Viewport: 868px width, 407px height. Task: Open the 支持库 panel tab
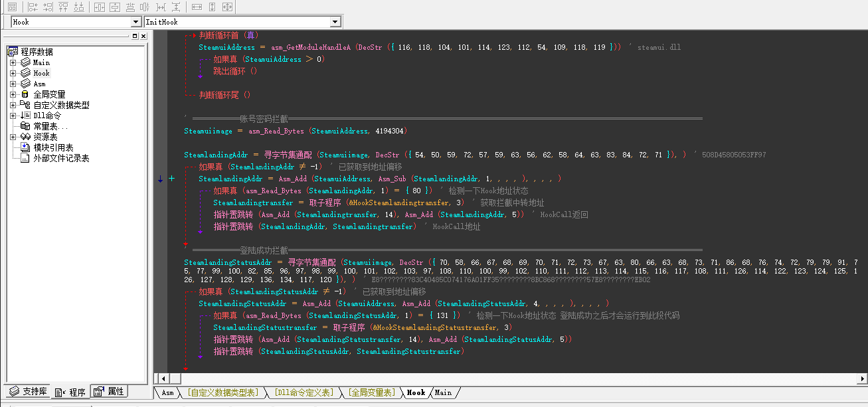coord(28,392)
